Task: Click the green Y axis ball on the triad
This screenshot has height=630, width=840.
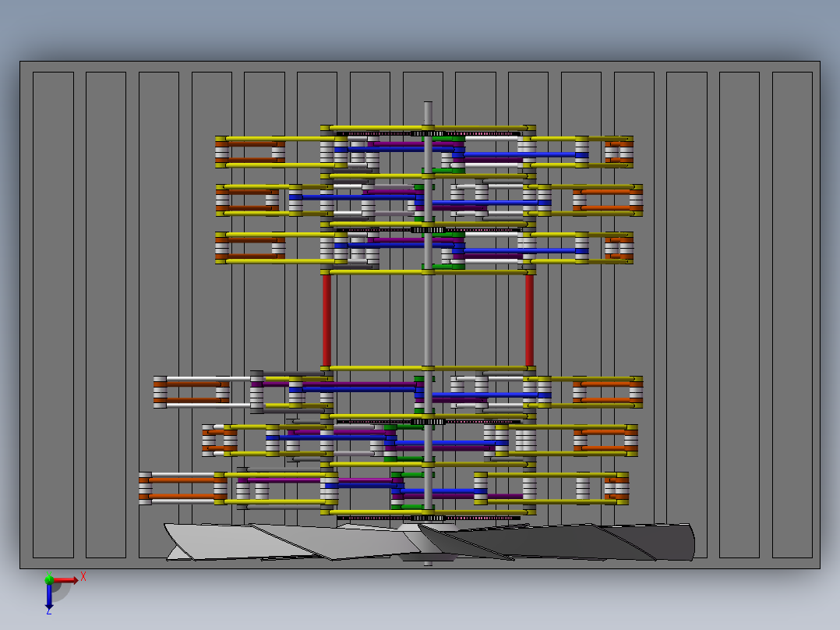Action: click(x=49, y=579)
